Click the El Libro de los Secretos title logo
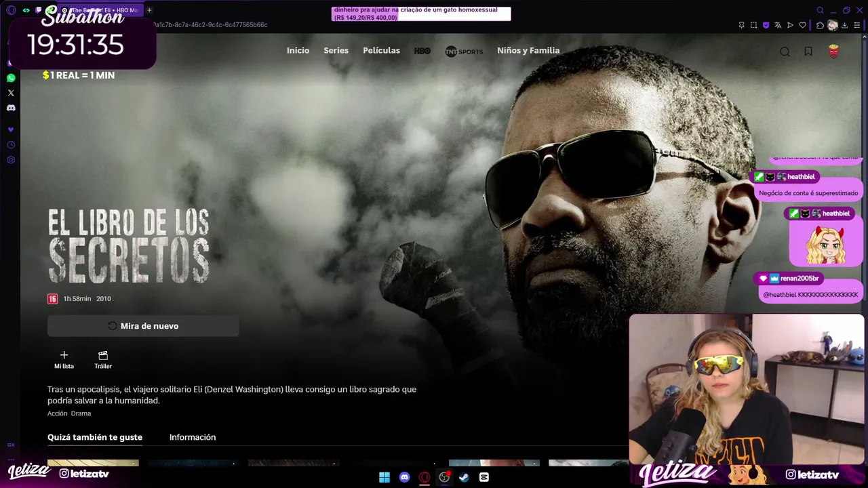 pyautogui.click(x=129, y=245)
